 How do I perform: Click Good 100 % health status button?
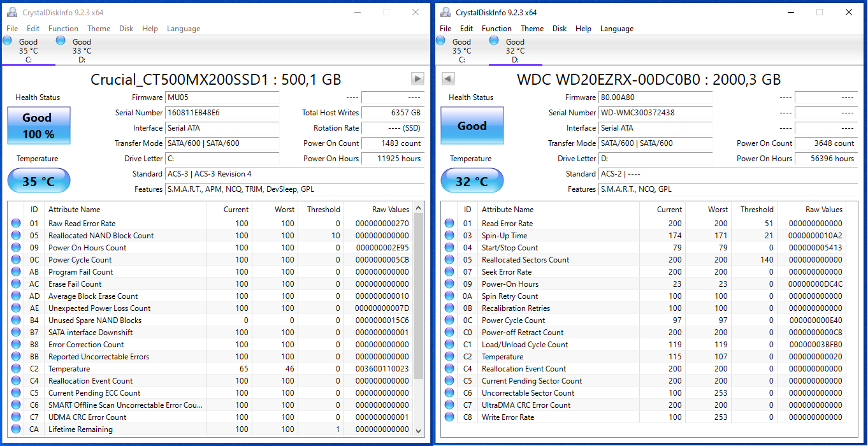click(39, 126)
